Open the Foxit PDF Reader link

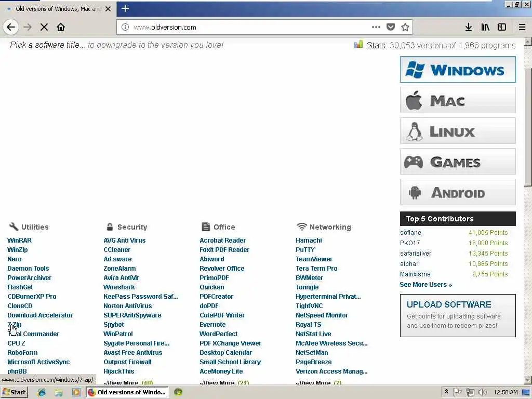tap(224, 250)
